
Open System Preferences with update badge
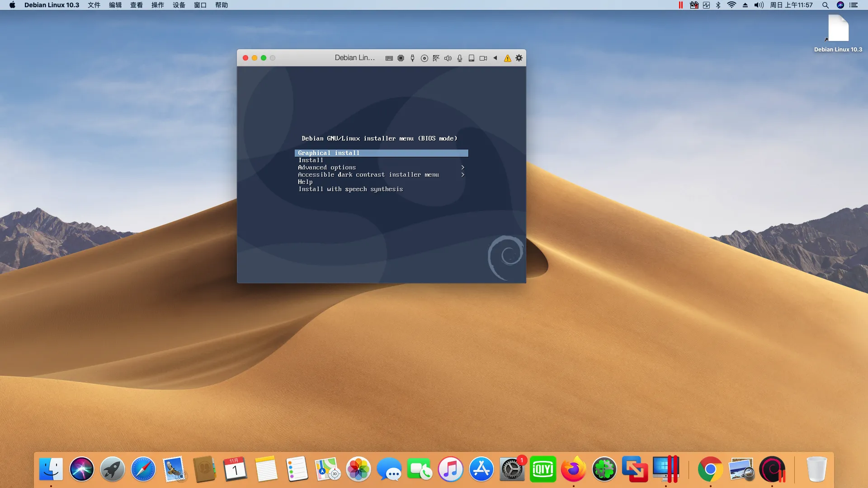click(x=512, y=469)
